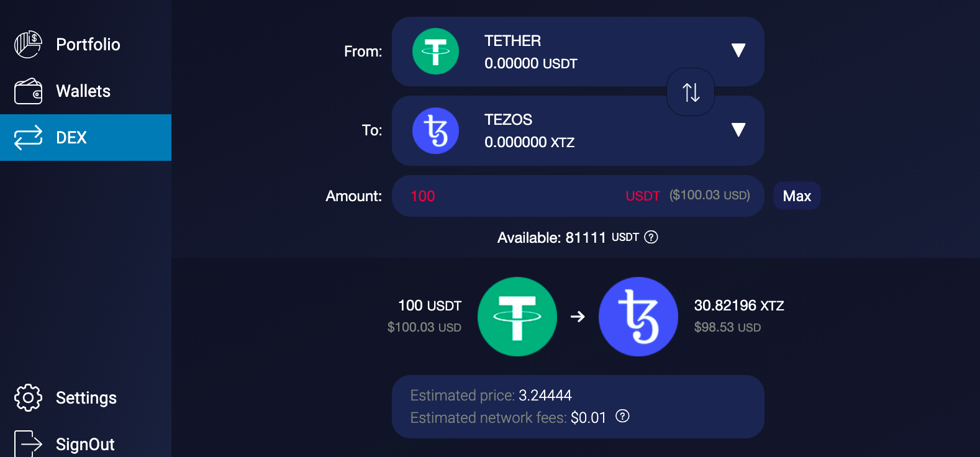Swap From and To currencies

(x=691, y=92)
